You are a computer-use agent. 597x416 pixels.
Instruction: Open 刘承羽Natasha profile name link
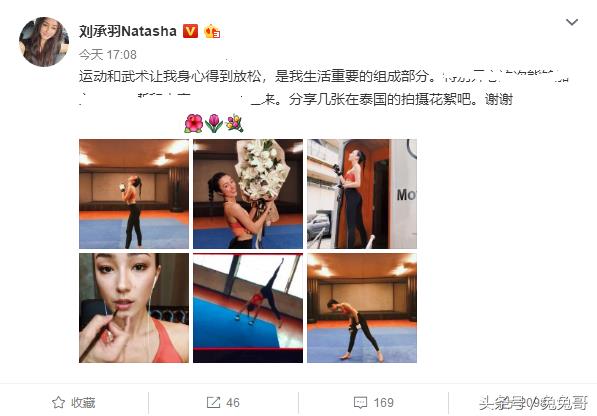pos(128,31)
